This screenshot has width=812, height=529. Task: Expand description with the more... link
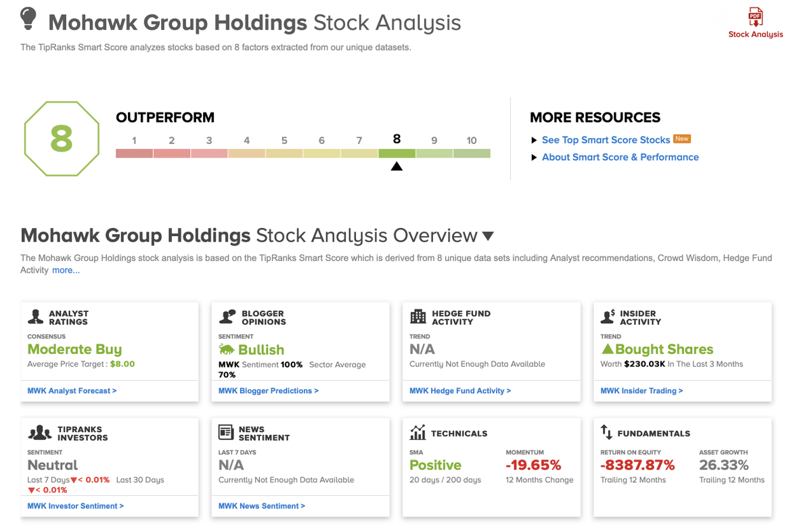click(66, 270)
